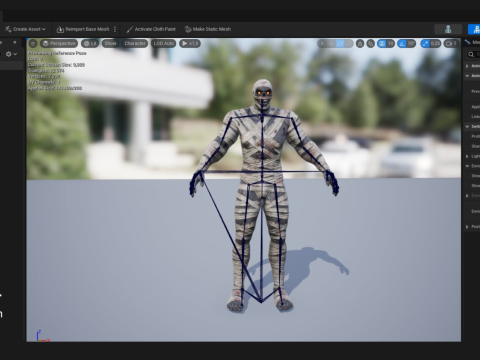Open the Create Asset dropdown
The image size is (480, 360).
tap(25, 29)
